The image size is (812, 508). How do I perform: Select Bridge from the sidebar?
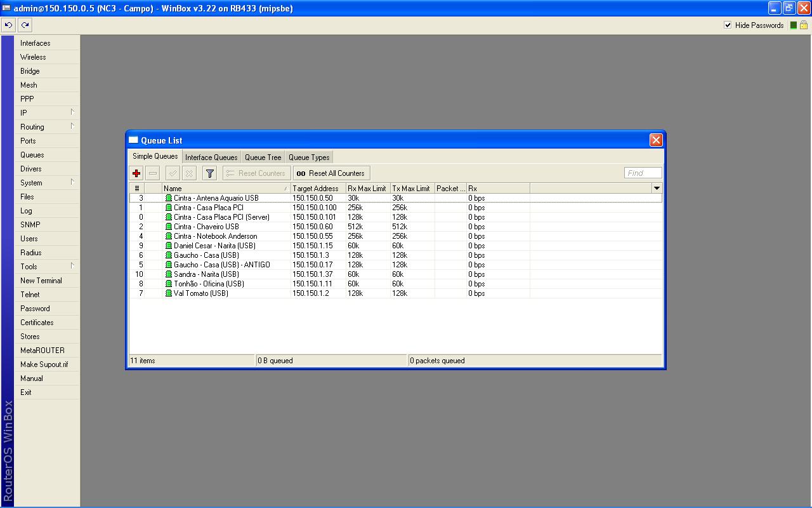(x=48, y=71)
